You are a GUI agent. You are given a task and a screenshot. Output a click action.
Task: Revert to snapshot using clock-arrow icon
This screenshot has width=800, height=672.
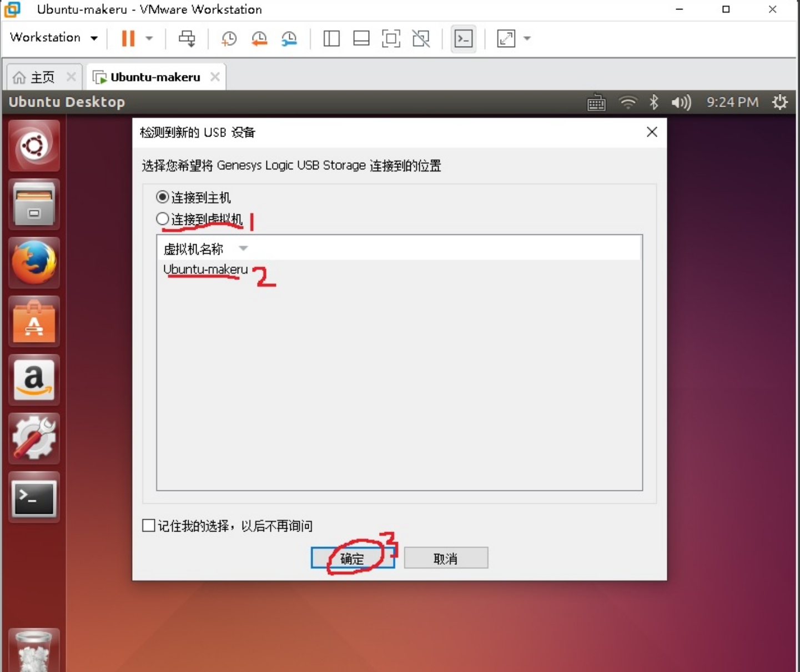pos(259,38)
